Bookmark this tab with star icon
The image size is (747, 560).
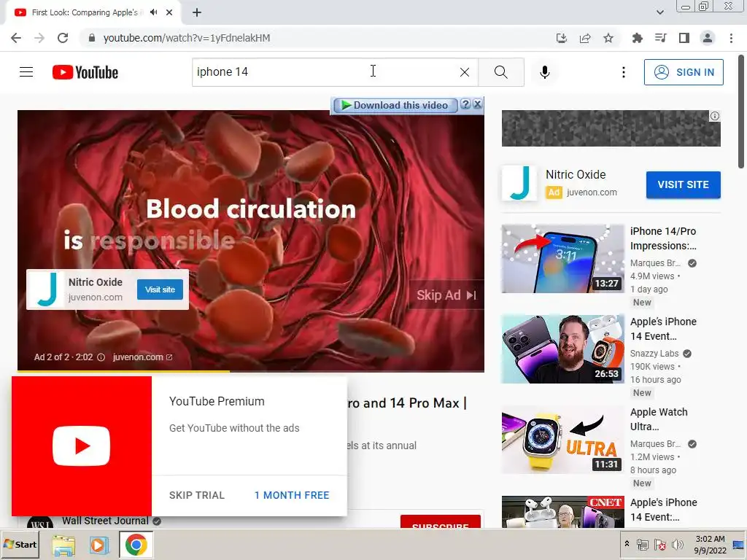[x=608, y=38]
